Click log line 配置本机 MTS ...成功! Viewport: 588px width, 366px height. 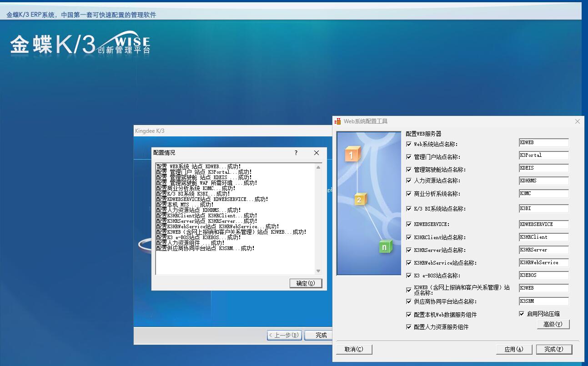coord(185,205)
